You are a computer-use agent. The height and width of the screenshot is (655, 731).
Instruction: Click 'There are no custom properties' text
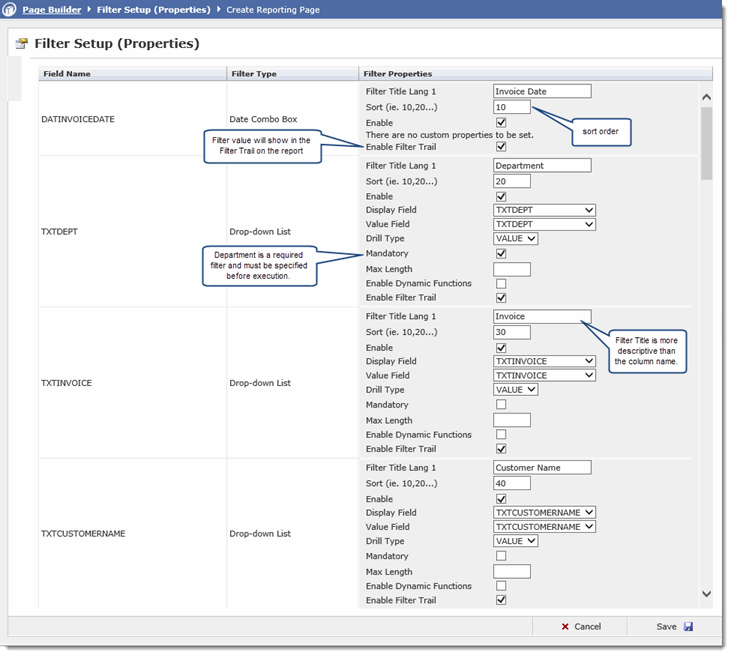[x=449, y=135]
